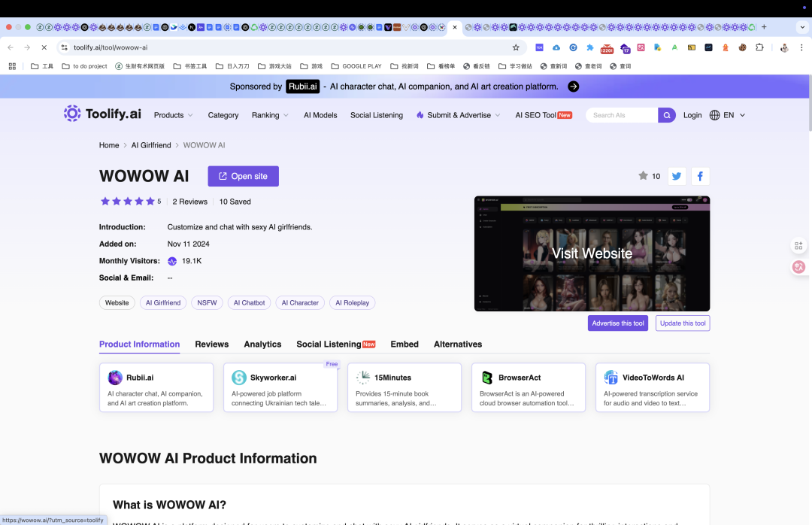Viewport: 812px width, 525px height.
Task: Click the 15Minutes card logo icon
Action: 363,378
